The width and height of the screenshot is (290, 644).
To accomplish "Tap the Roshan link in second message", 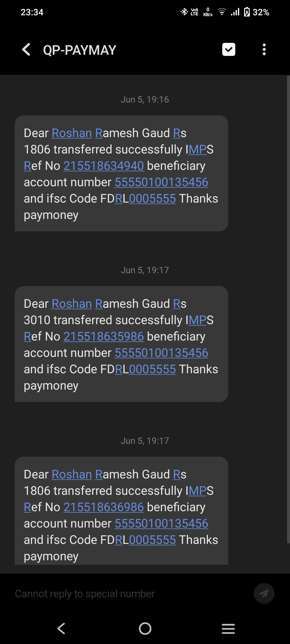I will (72, 304).
